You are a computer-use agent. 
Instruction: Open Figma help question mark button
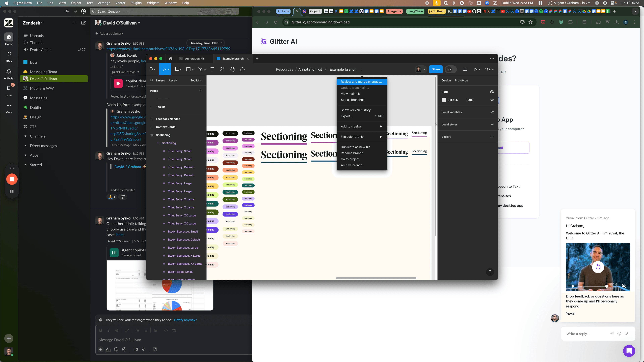pos(490,272)
